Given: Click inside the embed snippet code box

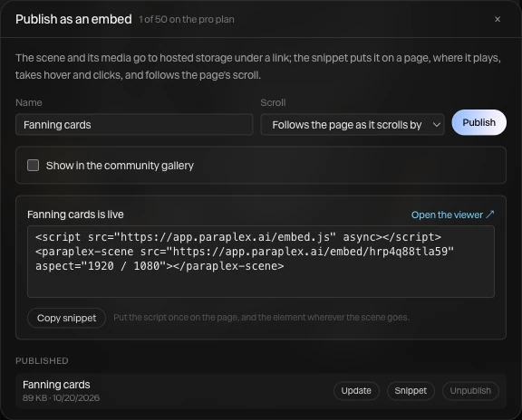Looking at the screenshot, I should pyautogui.click(x=261, y=262).
